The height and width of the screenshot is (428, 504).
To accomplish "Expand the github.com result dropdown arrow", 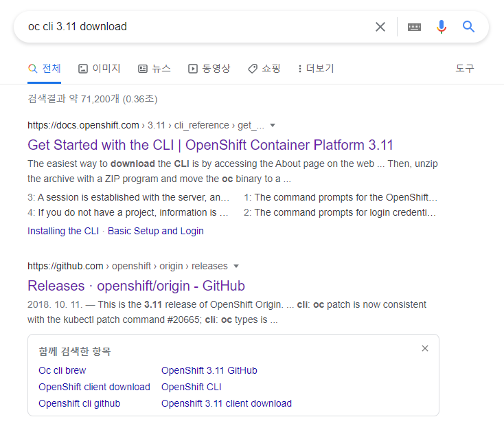I will pos(236,267).
